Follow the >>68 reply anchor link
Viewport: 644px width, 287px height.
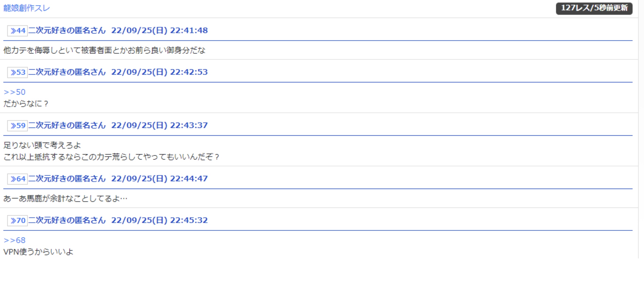[x=15, y=240]
